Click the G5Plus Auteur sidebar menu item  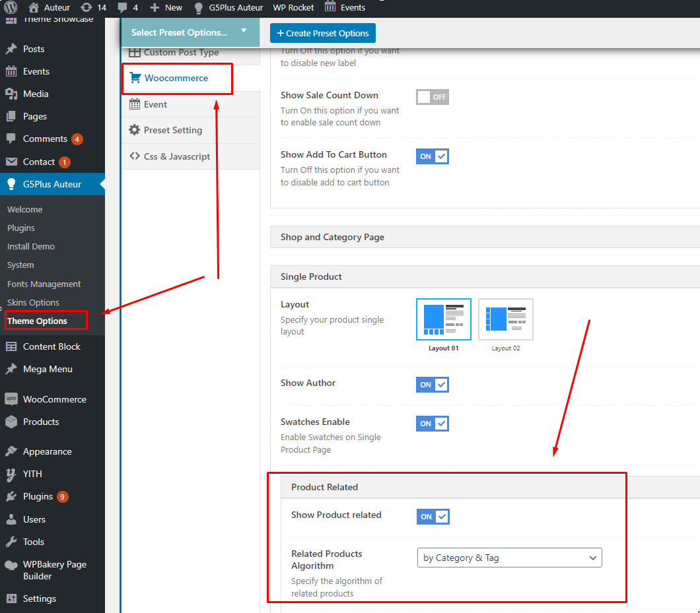(52, 184)
